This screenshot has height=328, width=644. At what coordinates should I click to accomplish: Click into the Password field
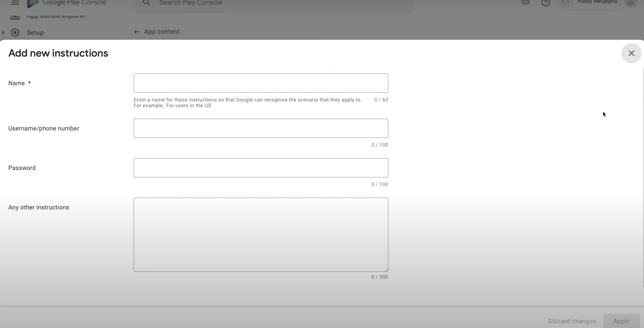pos(261,168)
